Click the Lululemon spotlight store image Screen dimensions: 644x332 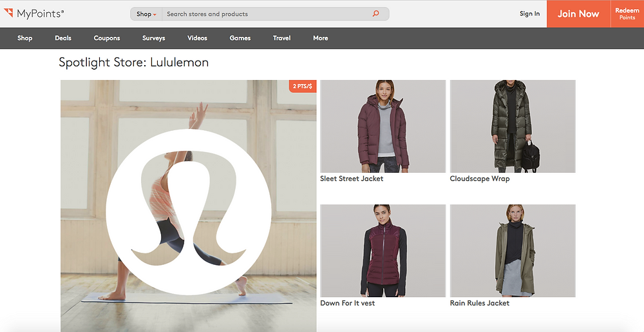pyautogui.click(x=189, y=206)
